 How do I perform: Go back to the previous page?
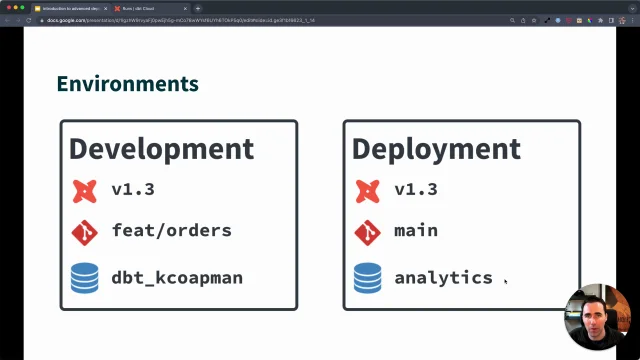click(x=7, y=20)
